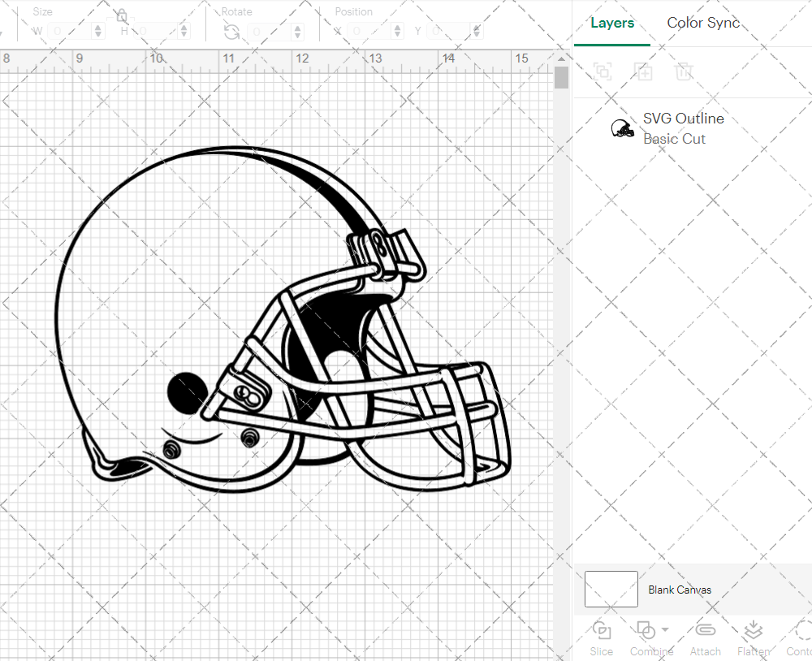This screenshot has width=812, height=661.
Task: Click the Attach paperclip icon
Action: [705, 631]
